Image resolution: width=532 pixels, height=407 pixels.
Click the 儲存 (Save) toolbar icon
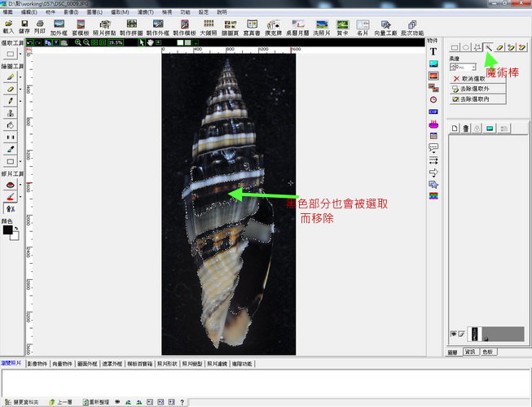24,27
